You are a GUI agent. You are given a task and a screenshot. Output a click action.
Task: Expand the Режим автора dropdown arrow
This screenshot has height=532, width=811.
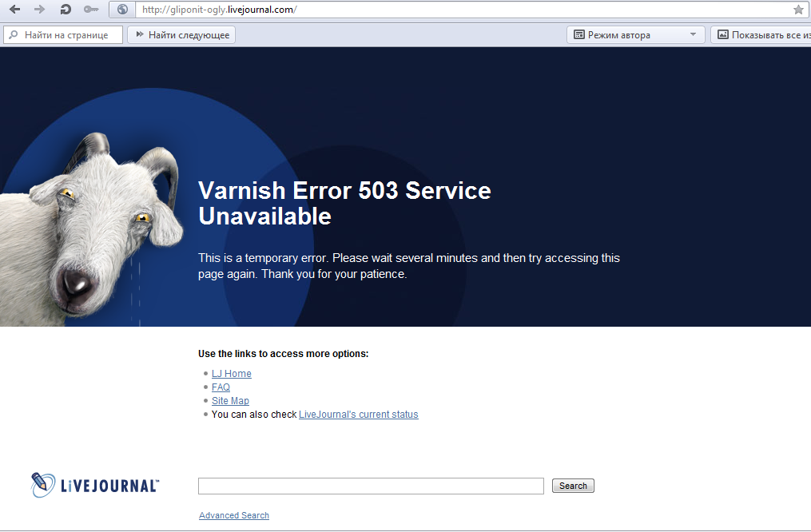click(693, 34)
